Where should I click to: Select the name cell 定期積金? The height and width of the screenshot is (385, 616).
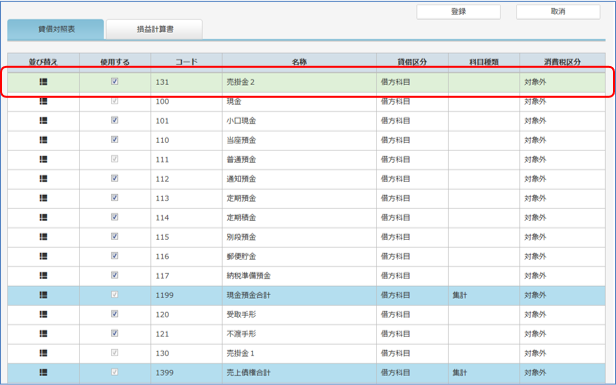(299, 218)
